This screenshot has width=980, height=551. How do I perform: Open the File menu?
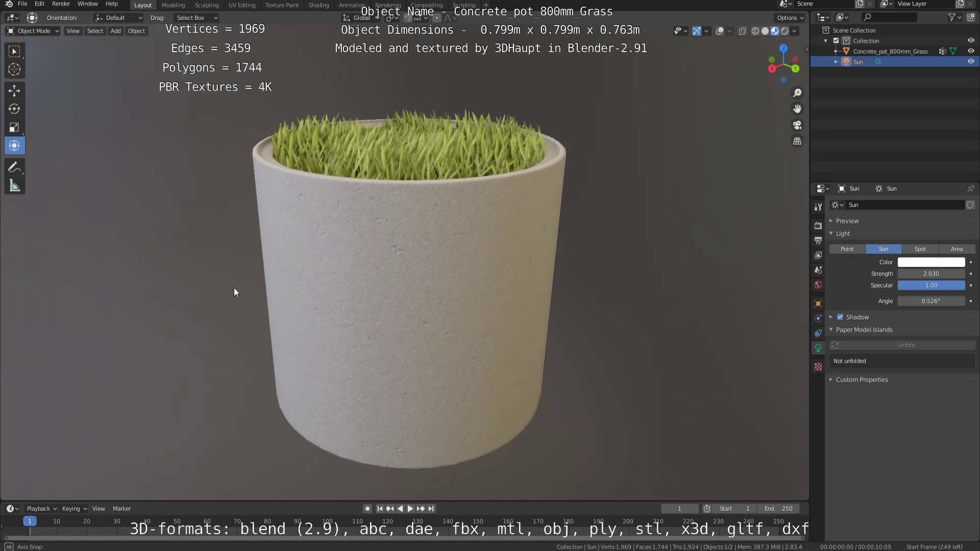click(22, 4)
